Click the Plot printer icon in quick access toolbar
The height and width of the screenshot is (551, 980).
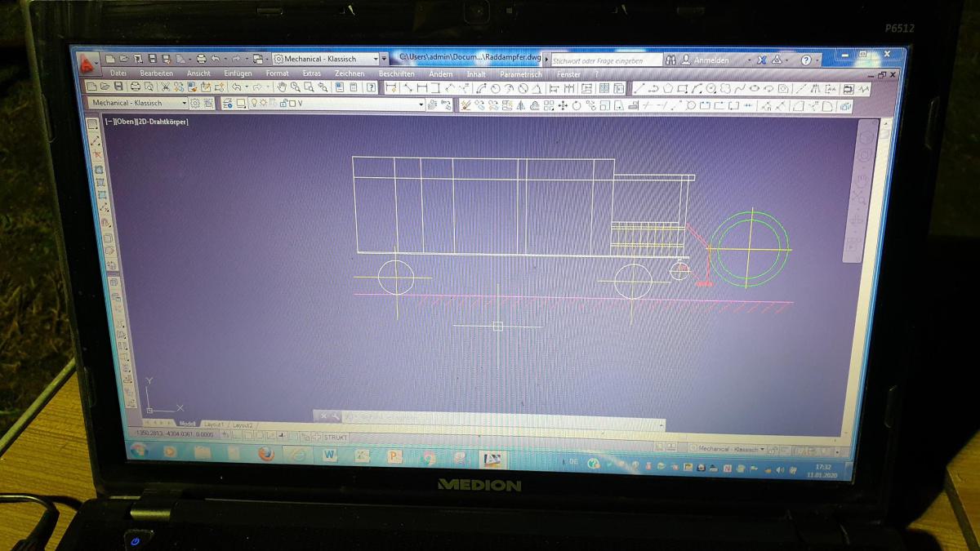201,59
